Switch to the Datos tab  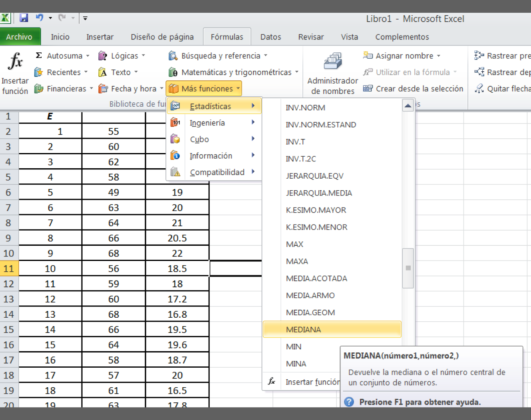270,37
